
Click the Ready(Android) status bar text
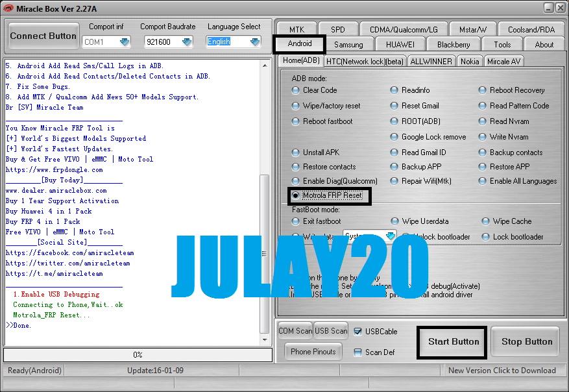click(35, 371)
